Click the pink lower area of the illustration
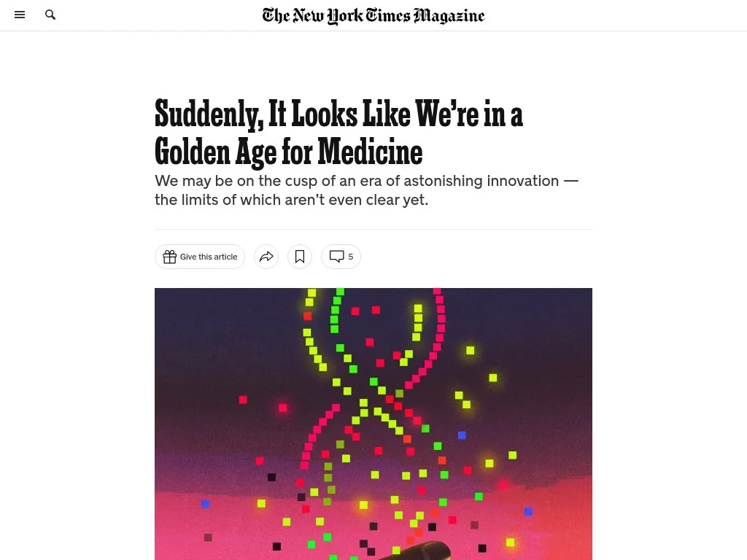The height and width of the screenshot is (560, 747). click(219, 525)
